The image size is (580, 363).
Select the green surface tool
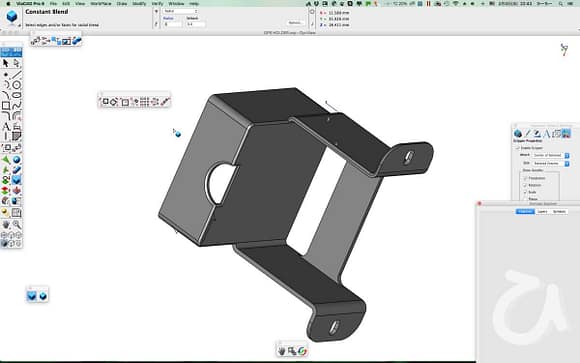click(6, 159)
